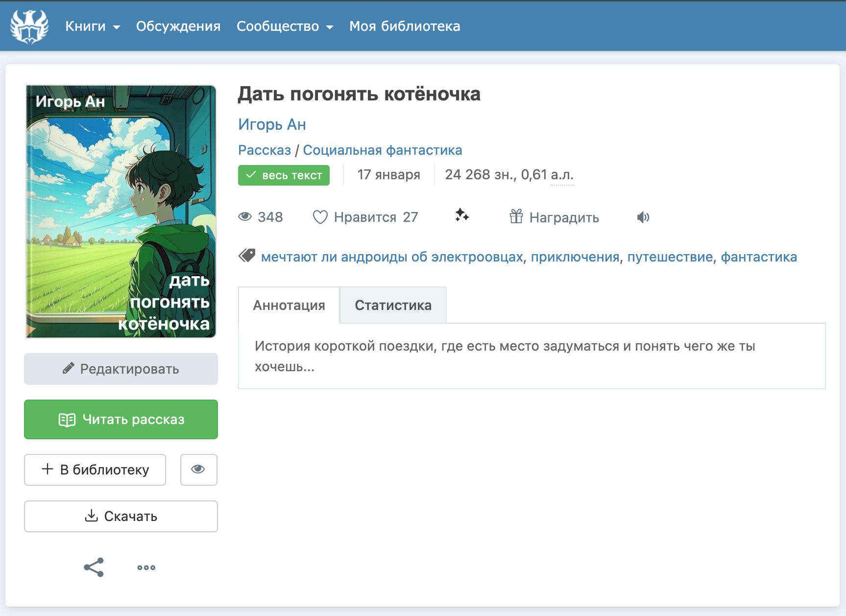
Task: Open the Скачать download options
Action: click(121, 516)
